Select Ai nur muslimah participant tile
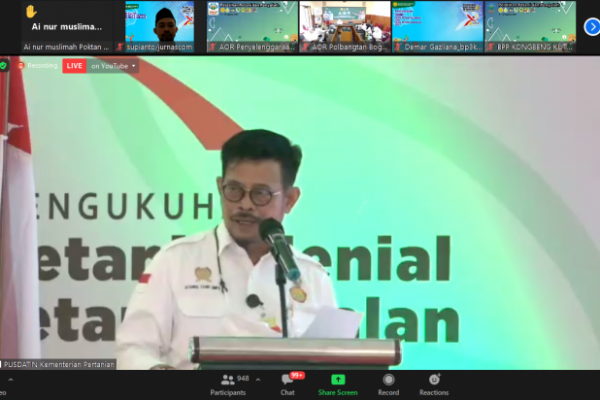 tap(67, 27)
